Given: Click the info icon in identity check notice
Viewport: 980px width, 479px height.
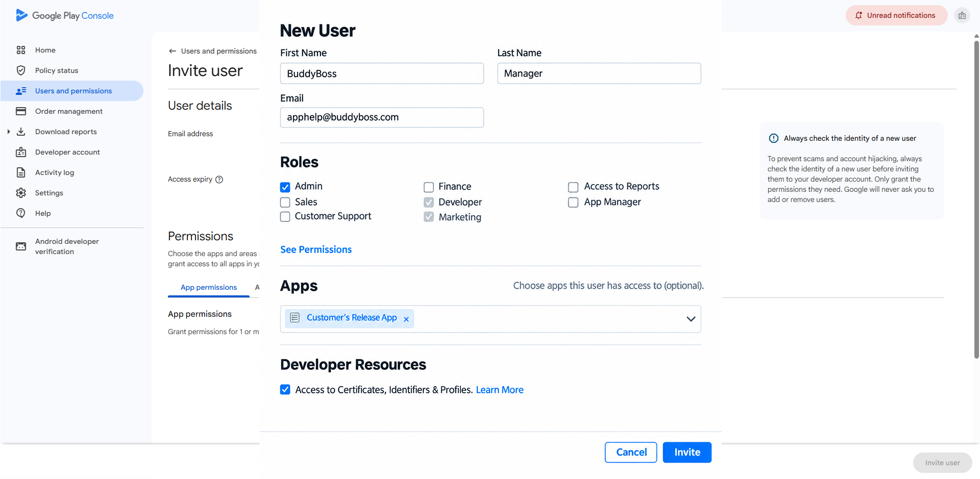Looking at the screenshot, I should point(774,138).
